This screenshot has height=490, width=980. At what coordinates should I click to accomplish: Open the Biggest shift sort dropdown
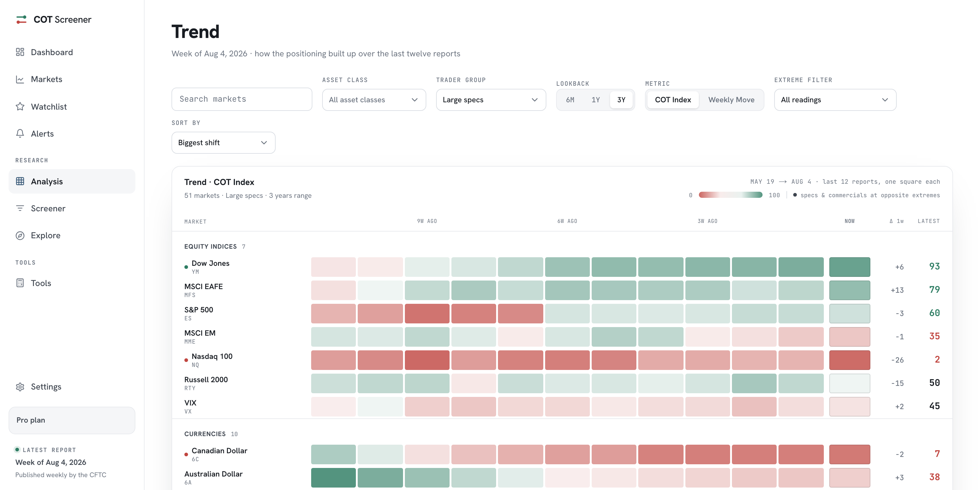coord(223,143)
